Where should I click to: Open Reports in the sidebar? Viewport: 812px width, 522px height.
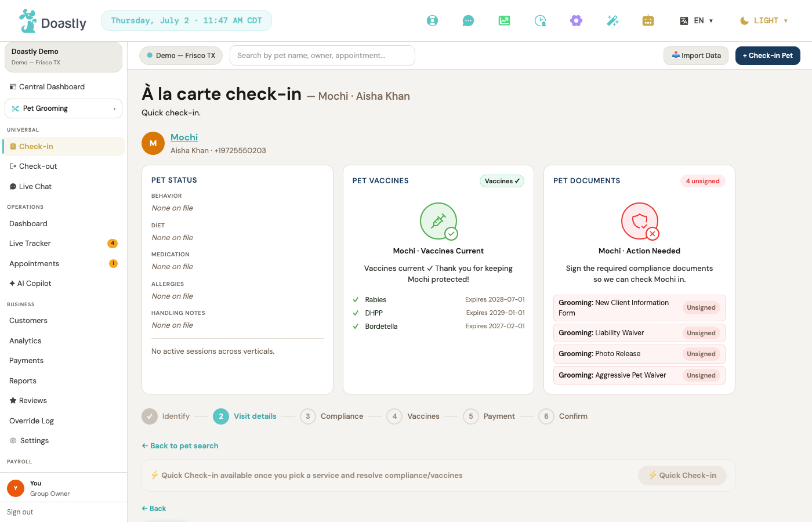tap(63, 381)
